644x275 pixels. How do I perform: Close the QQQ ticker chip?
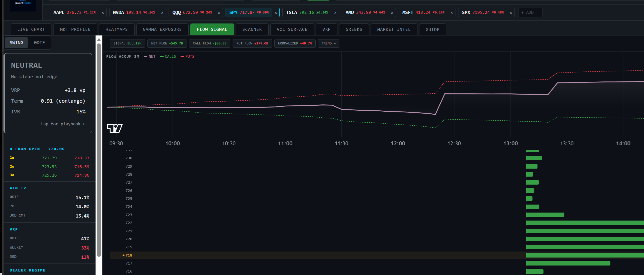(219, 13)
